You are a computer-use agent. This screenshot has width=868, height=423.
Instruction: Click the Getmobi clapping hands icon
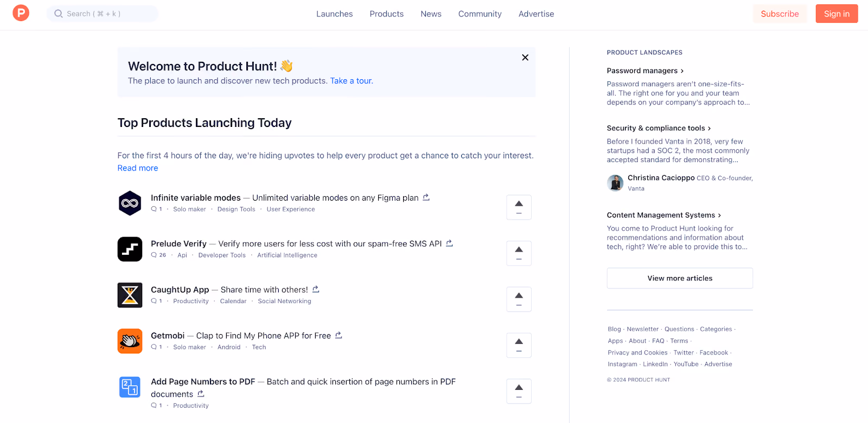tap(130, 341)
